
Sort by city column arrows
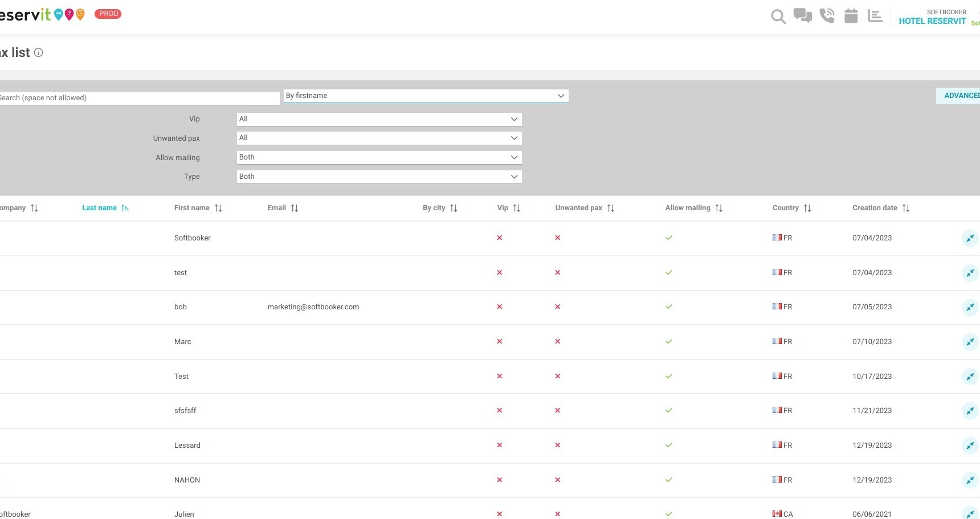click(x=454, y=208)
